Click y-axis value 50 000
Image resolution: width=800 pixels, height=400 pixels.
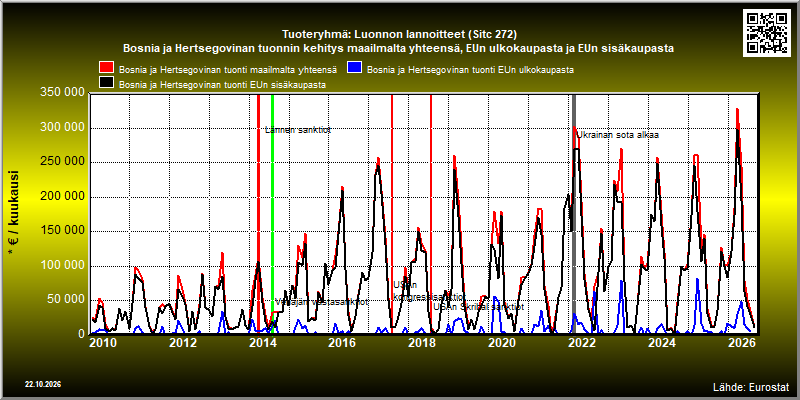tap(65, 300)
